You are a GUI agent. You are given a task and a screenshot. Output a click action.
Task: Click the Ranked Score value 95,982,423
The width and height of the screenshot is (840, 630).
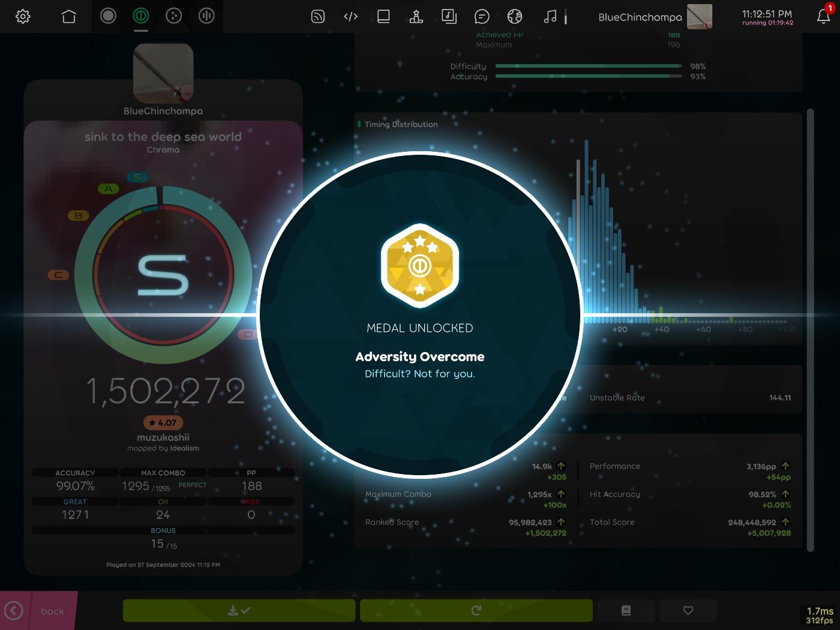[x=530, y=522]
